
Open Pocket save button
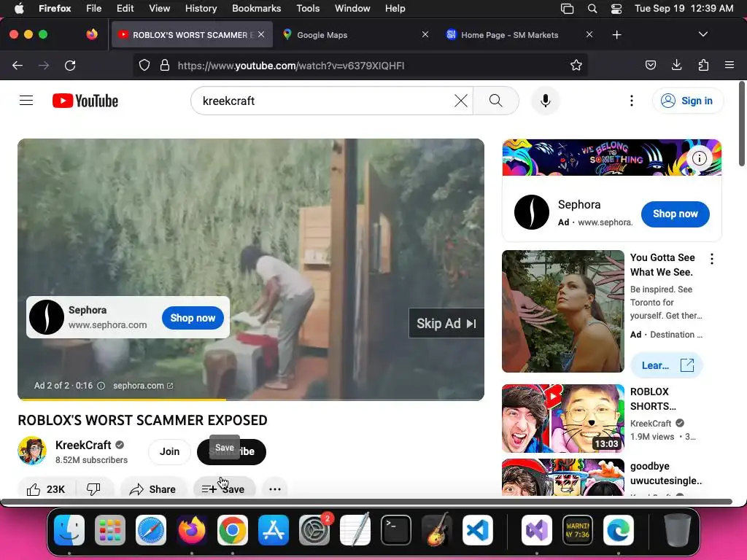point(650,65)
